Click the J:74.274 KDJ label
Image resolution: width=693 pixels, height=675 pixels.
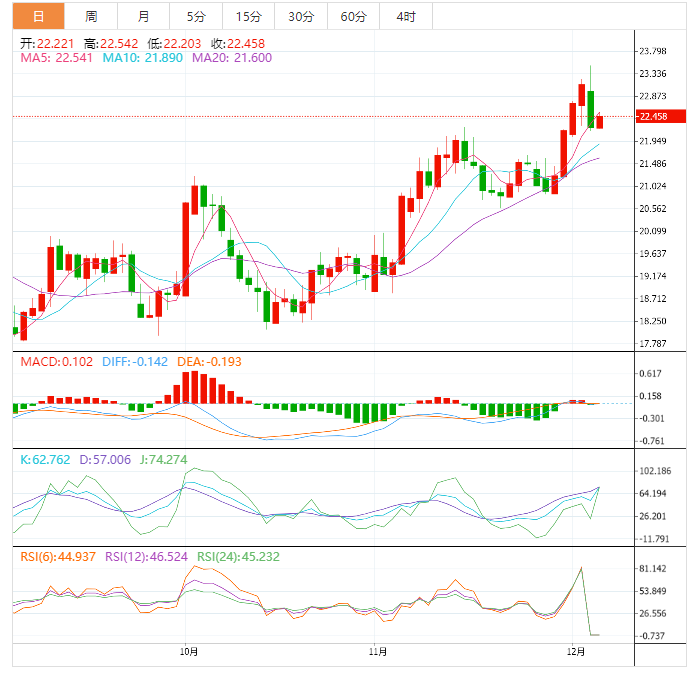pos(164,460)
